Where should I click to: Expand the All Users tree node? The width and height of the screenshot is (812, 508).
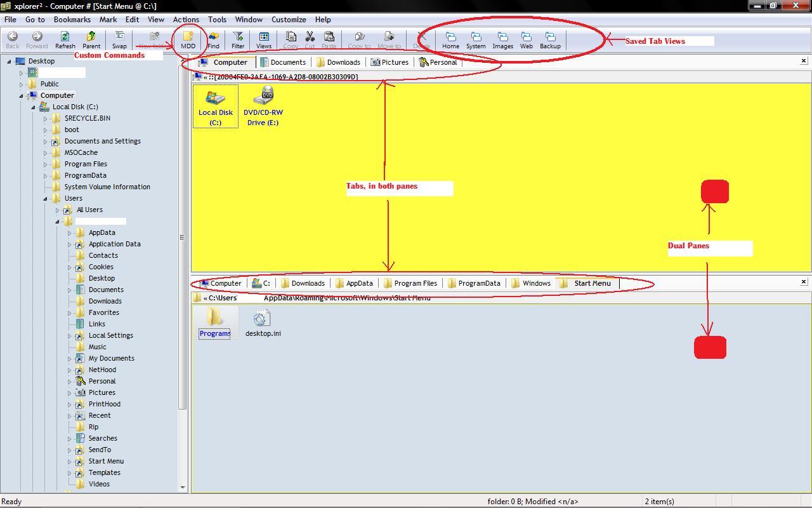[x=57, y=210]
